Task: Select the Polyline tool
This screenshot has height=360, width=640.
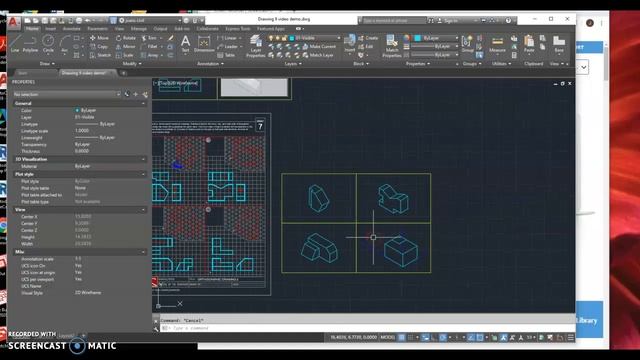Action: [x=30, y=44]
